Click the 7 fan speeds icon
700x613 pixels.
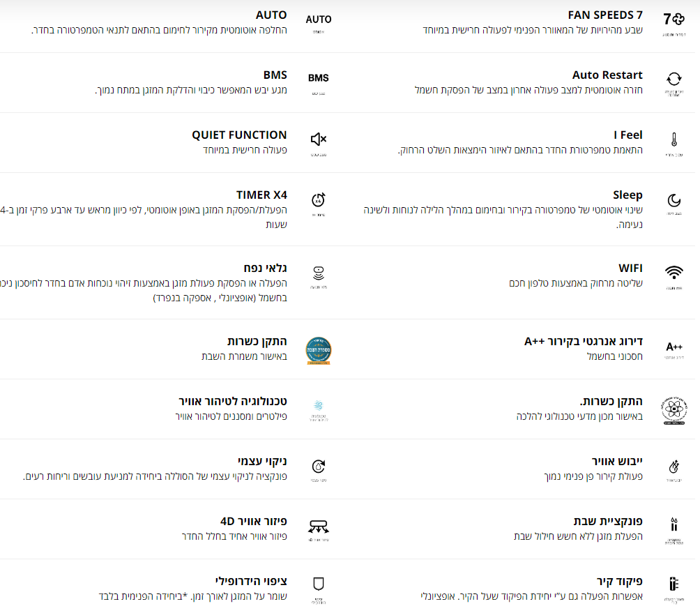pyautogui.click(x=674, y=20)
